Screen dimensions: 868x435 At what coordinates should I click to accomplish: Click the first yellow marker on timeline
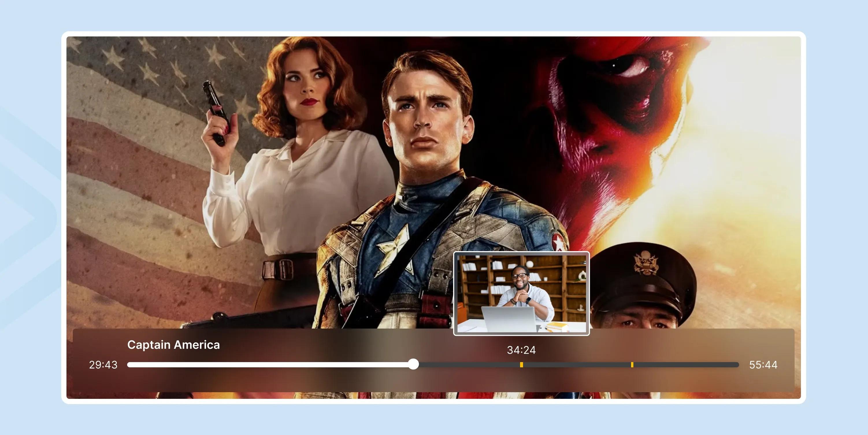pyautogui.click(x=521, y=364)
